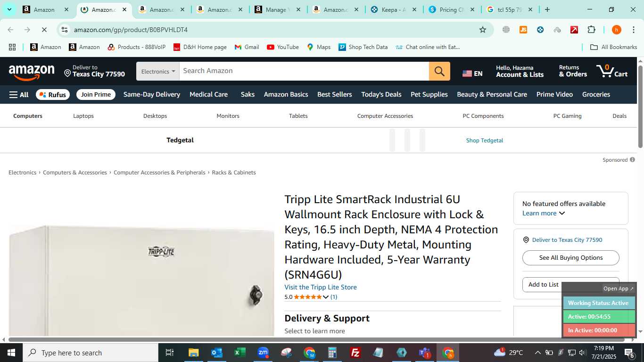The height and width of the screenshot is (362, 644).
Task: Open Best Sellers nav item
Action: pyautogui.click(x=335, y=94)
